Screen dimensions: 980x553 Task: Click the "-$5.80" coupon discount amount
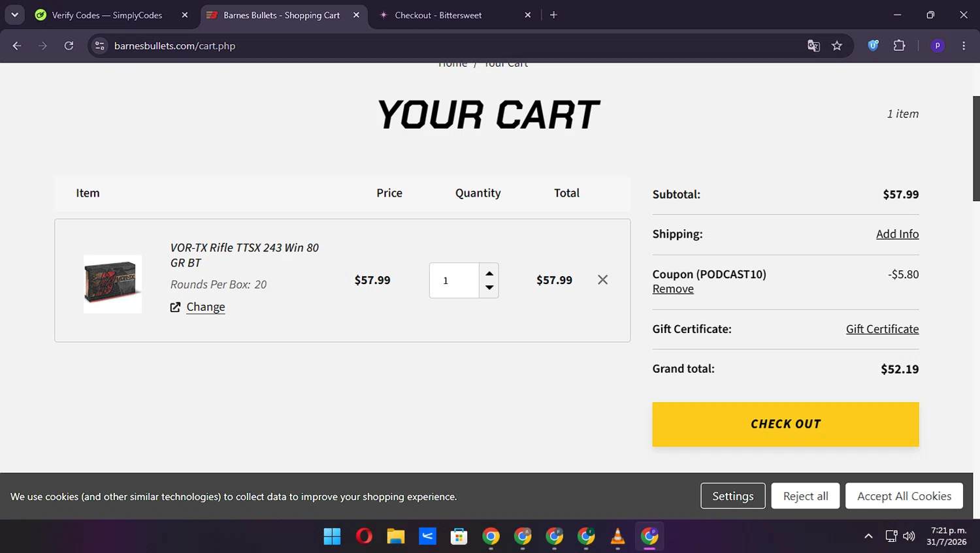click(x=903, y=274)
